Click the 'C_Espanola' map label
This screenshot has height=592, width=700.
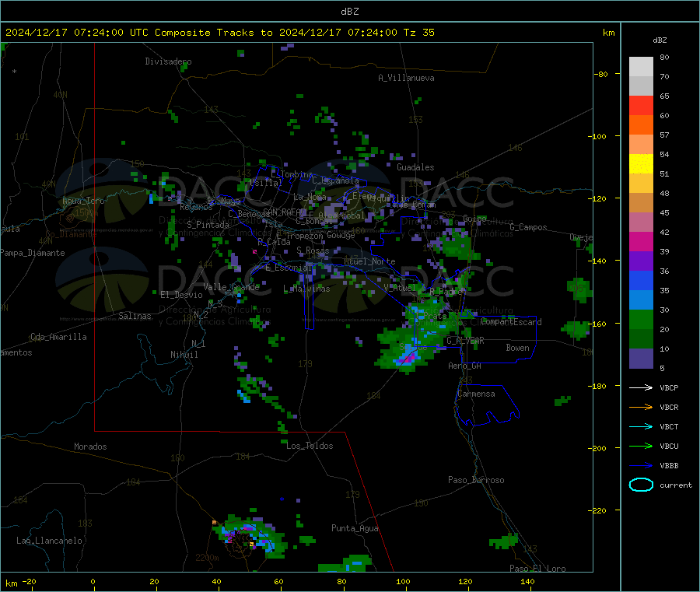[x=336, y=180]
